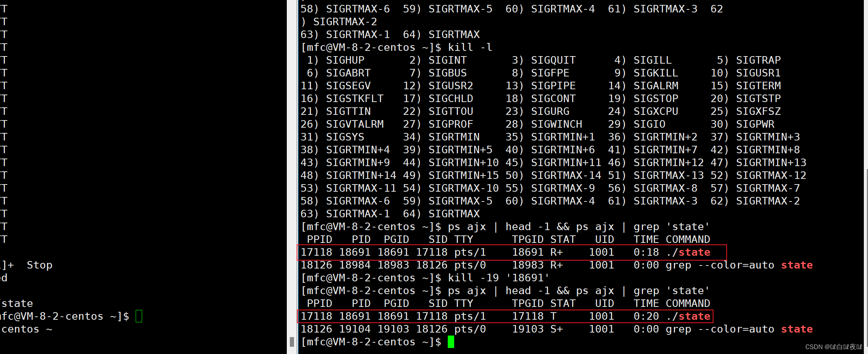868x354 pixels.
Task: Click the SIGALRM signal name
Action: 656,86
